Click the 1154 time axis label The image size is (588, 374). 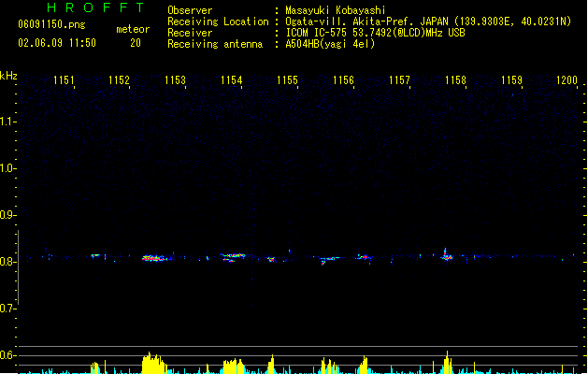pyautogui.click(x=232, y=80)
